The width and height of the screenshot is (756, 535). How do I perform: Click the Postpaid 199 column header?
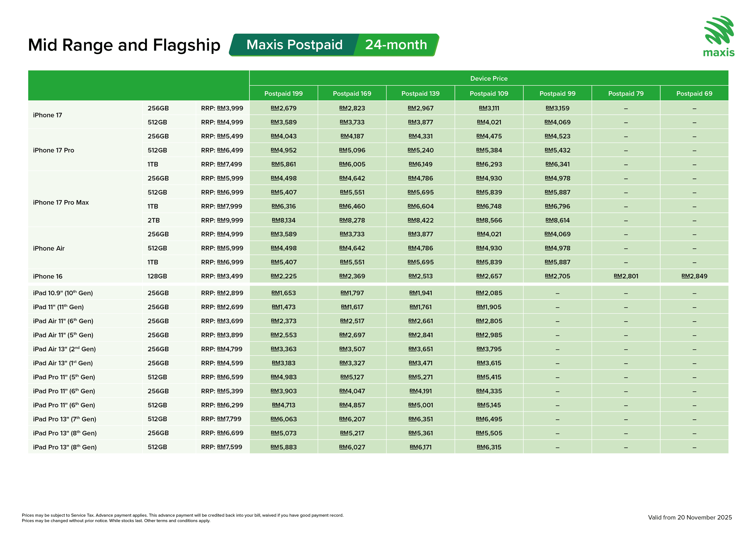point(283,94)
